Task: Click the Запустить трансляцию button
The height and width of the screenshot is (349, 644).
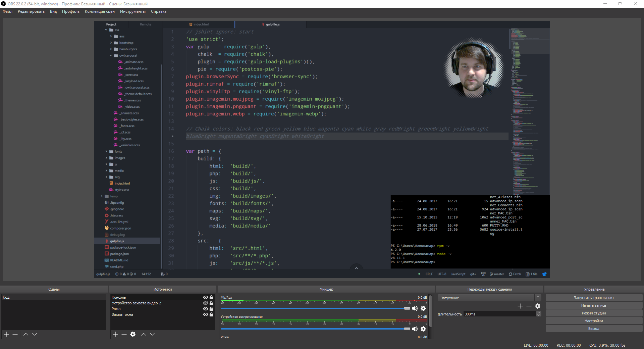Action: click(x=593, y=298)
